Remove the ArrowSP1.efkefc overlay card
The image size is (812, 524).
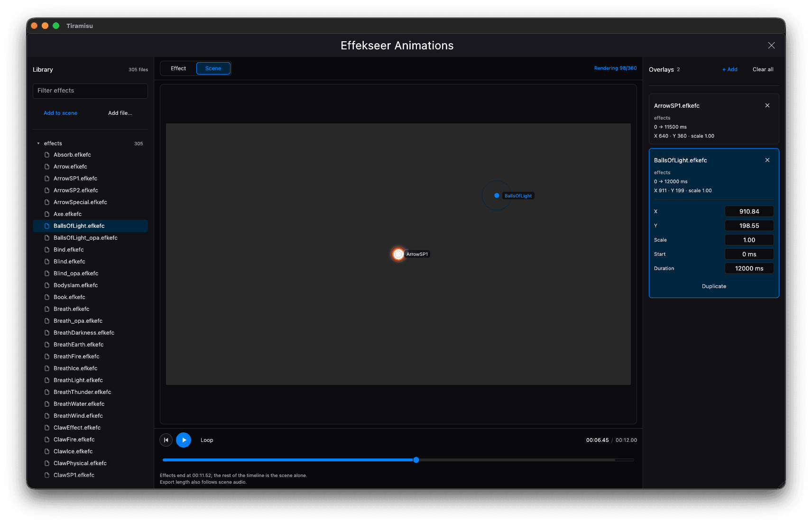click(767, 105)
